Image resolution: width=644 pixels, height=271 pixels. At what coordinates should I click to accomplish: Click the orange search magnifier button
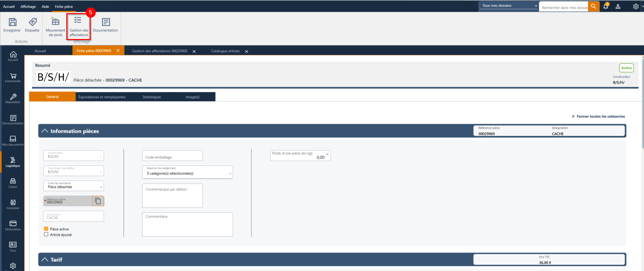pos(594,6)
